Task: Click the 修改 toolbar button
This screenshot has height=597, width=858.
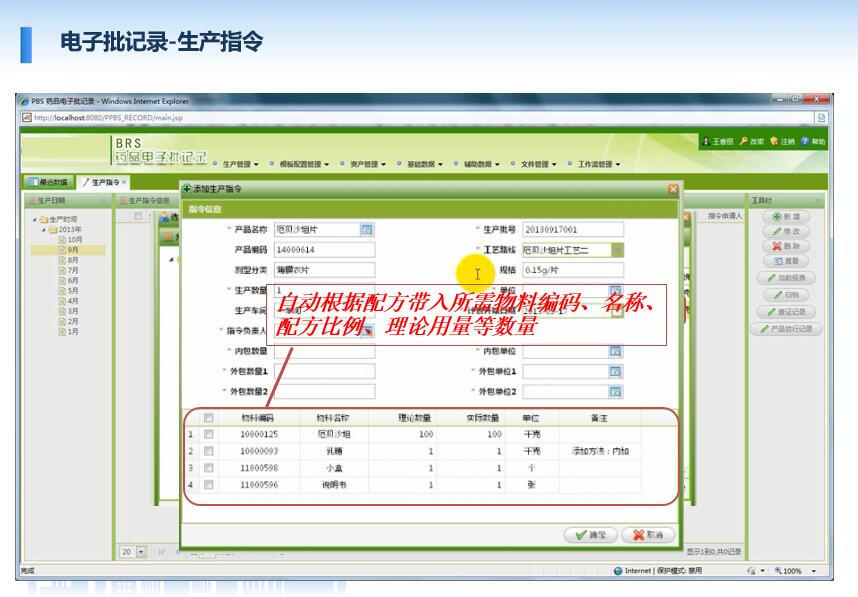Action: (786, 231)
